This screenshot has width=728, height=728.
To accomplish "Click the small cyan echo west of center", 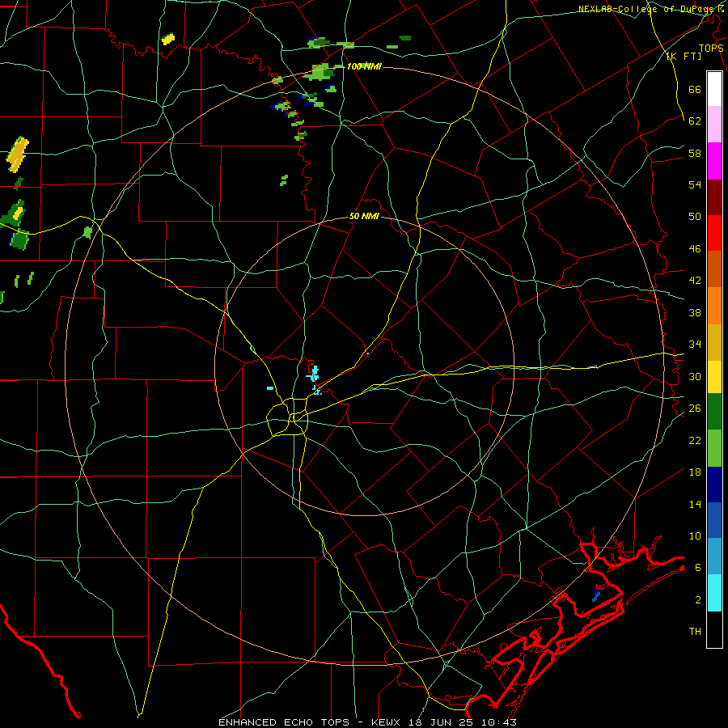I will pos(270,387).
